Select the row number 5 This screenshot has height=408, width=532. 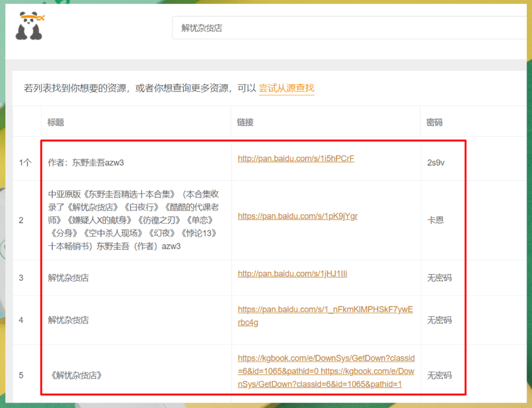(21, 375)
